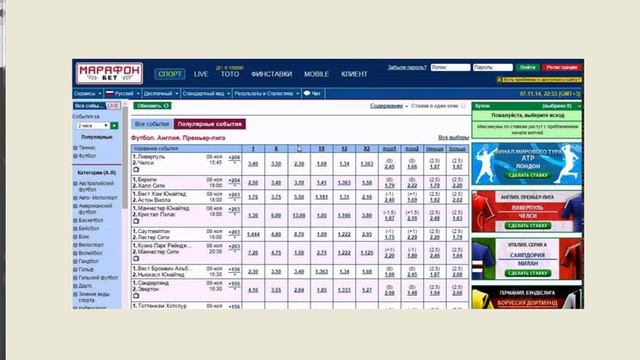
Task: Click the Password input field
Action: pos(493,67)
